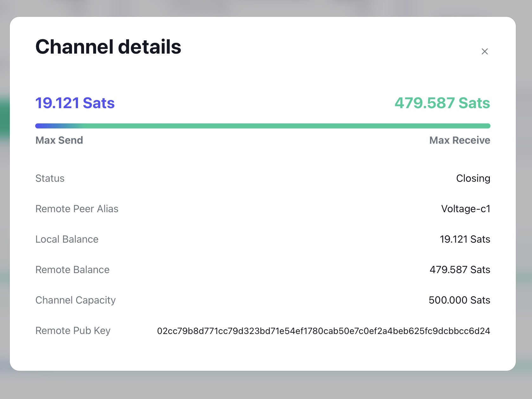Click the blue start of the balance bar
The image size is (532, 399).
(48, 126)
